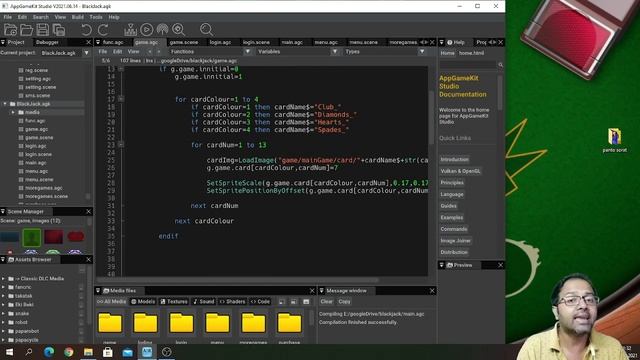The height and width of the screenshot is (360, 640).
Task: Open the menu folder in Media files
Action: coord(218,322)
